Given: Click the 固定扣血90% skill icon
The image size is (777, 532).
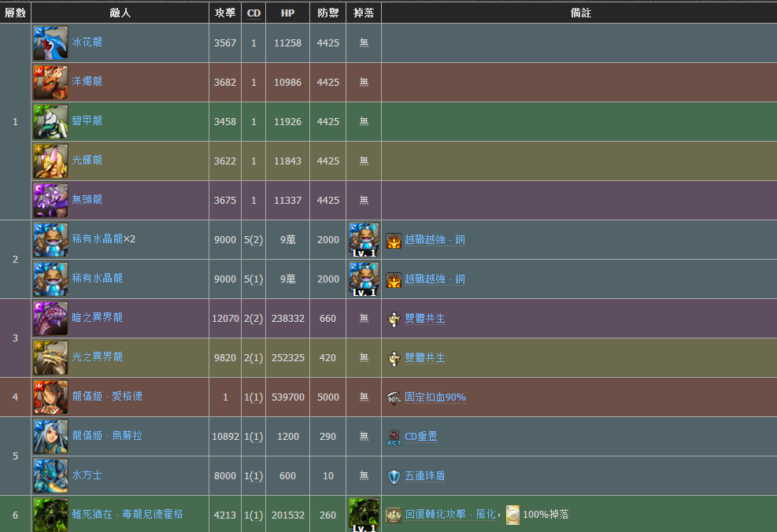Looking at the screenshot, I should (394, 397).
